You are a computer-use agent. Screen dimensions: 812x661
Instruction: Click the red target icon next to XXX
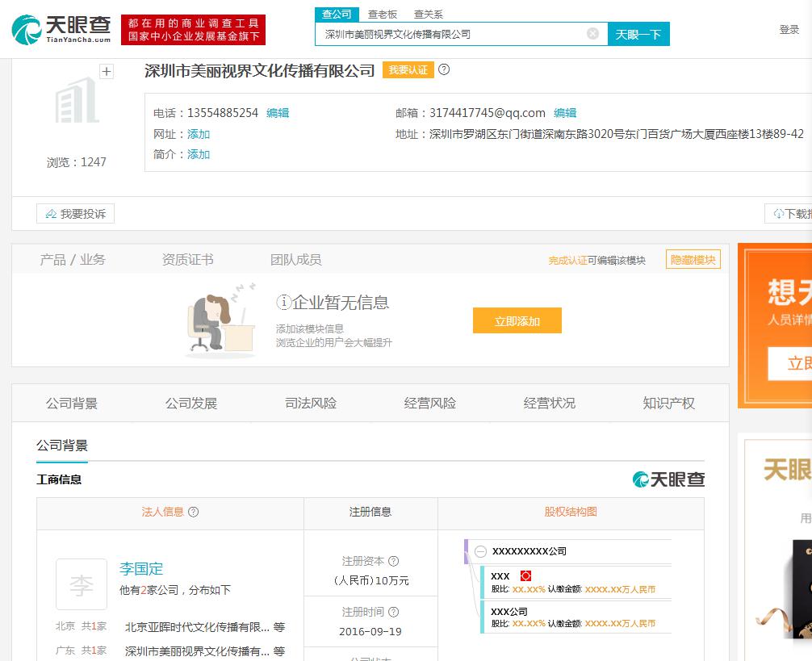525,575
